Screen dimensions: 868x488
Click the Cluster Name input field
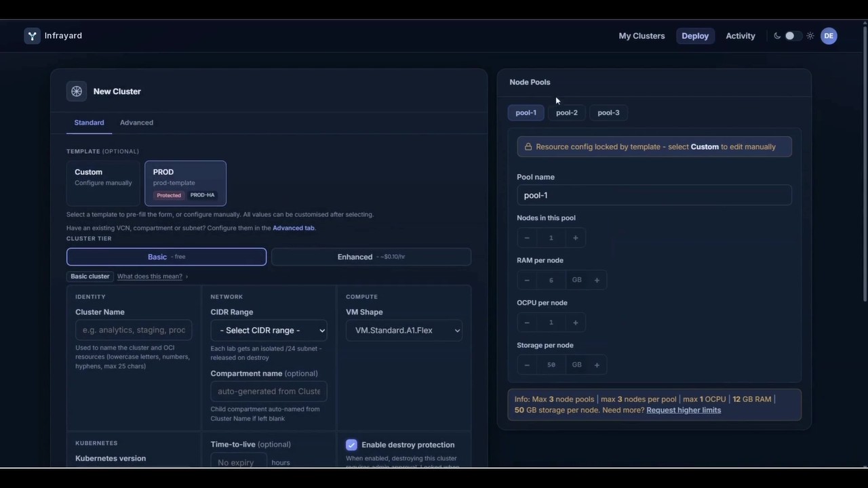134,330
